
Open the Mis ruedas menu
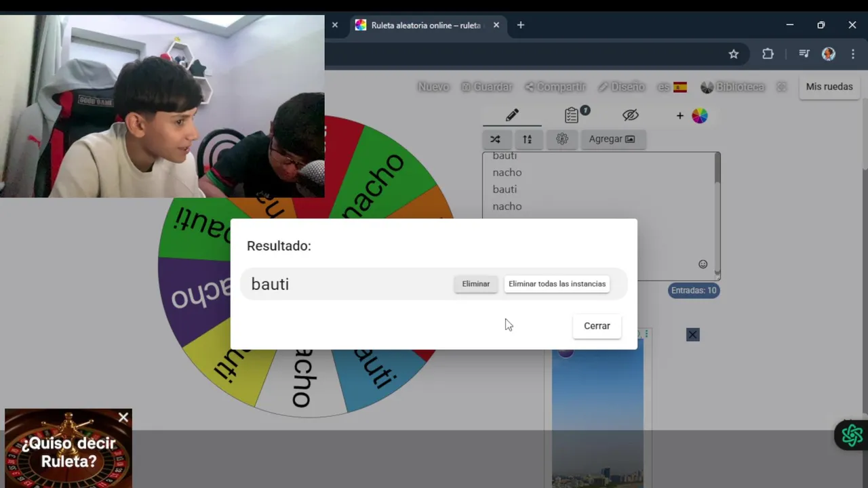pyautogui.click(x=829, y=87)
